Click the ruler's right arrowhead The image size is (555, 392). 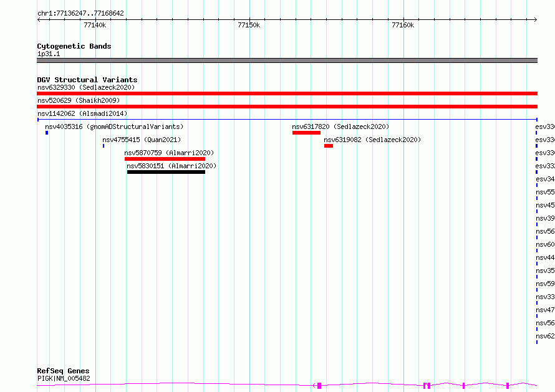coord(536,20)
